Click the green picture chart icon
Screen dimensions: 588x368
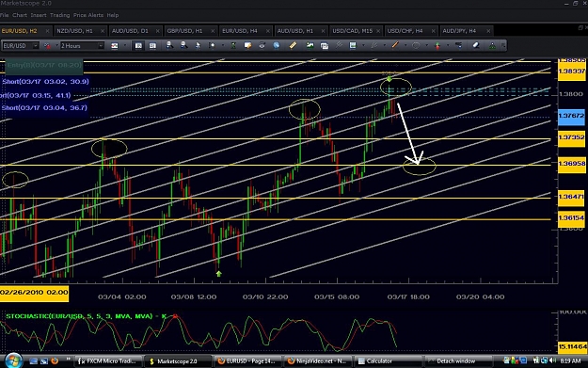(310, 45)
